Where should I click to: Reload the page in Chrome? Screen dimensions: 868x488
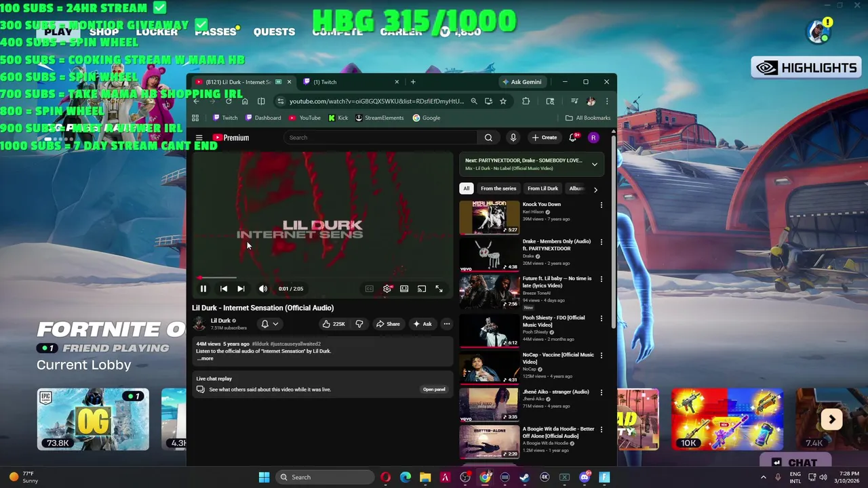click(229, 101)
